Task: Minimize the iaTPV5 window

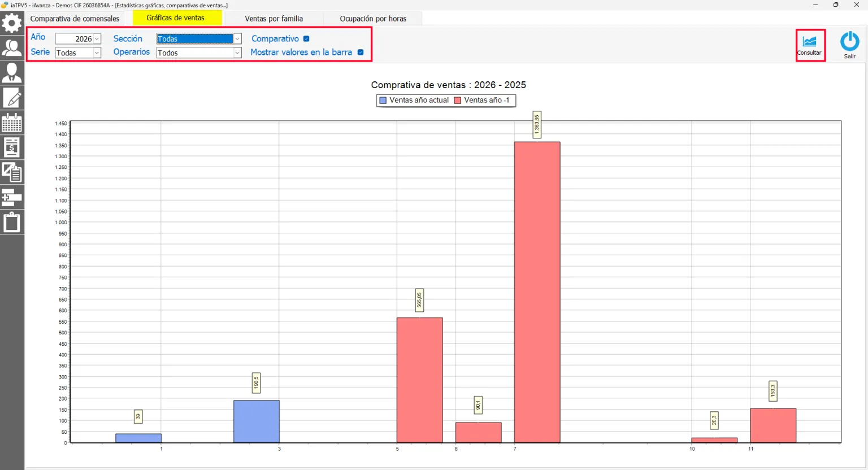Action: [815, 5]
